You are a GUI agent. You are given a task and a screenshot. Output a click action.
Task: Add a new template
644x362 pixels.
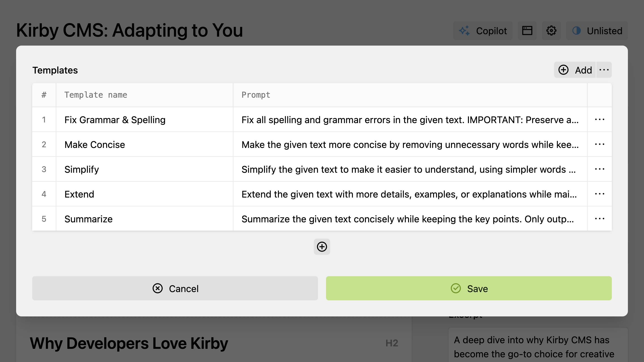pos(575,70)
